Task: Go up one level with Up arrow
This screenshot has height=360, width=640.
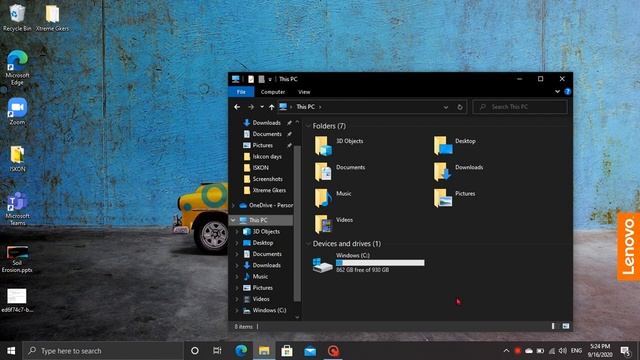Action: (271, 107)
